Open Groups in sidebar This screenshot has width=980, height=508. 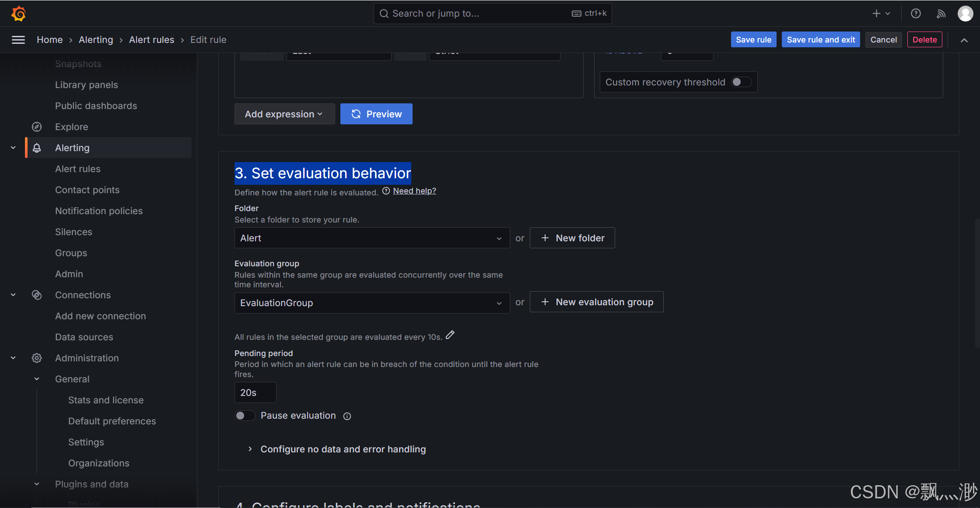pos(71,253)
